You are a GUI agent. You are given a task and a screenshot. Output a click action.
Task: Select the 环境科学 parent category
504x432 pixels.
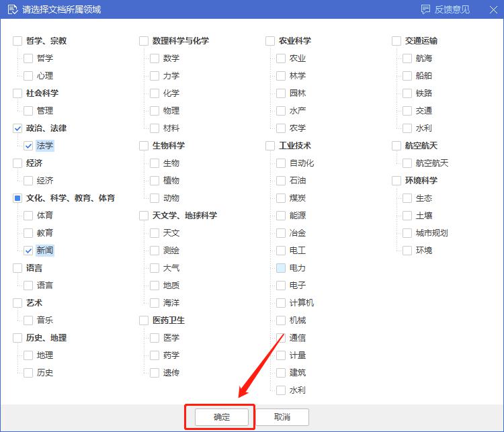(x=396, y=181)
